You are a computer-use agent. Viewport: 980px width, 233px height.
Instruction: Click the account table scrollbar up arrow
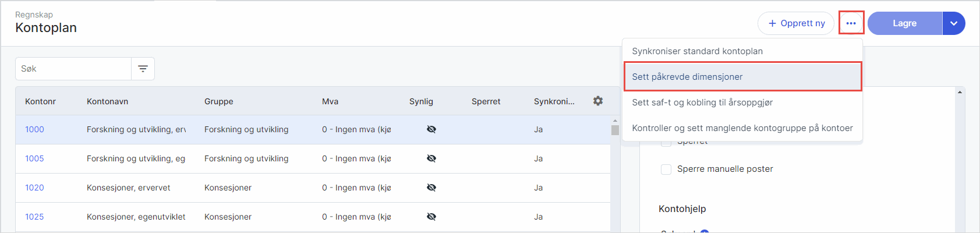coord(615,121)
